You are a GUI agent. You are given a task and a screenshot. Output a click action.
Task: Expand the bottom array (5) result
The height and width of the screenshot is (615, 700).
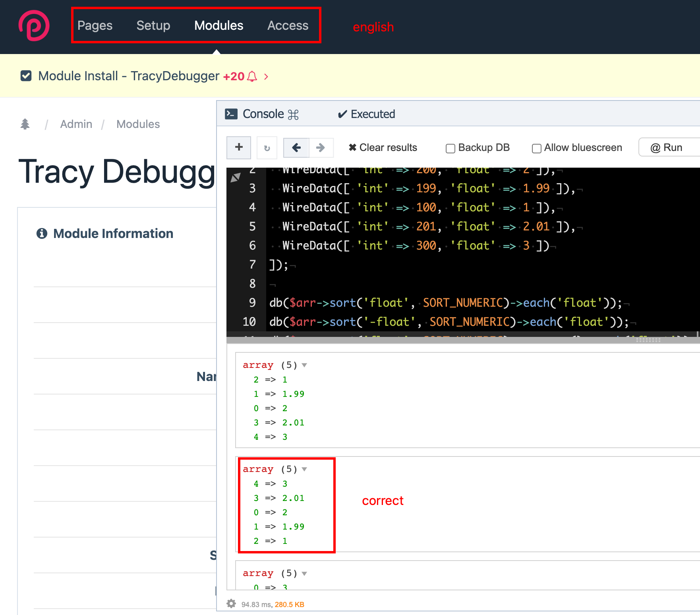click(x=304, y=573)
